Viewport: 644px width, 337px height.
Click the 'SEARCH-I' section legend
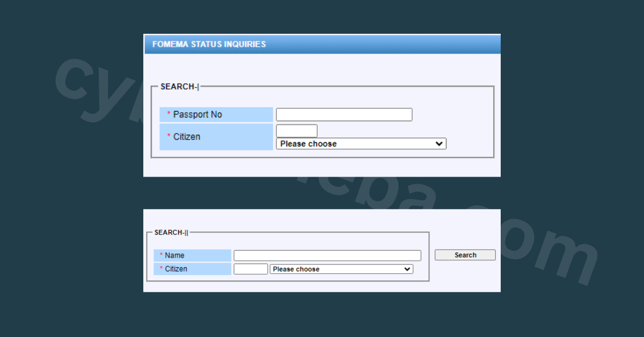[x=179, y=86]
